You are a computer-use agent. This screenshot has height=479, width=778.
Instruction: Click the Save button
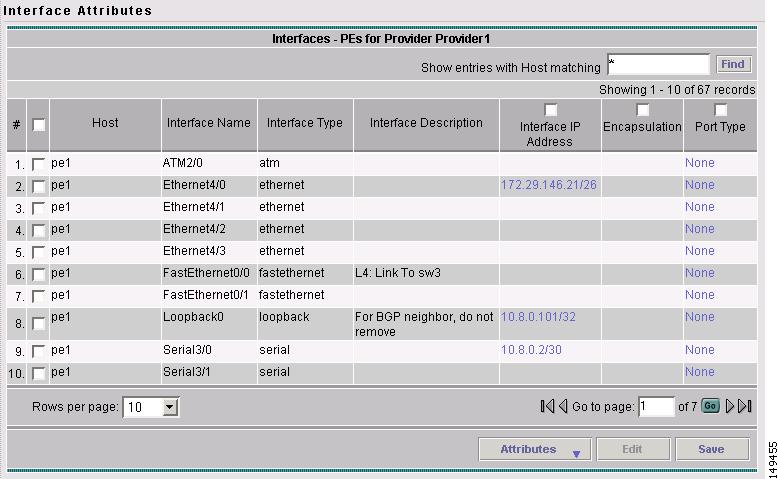pos(712,449)
